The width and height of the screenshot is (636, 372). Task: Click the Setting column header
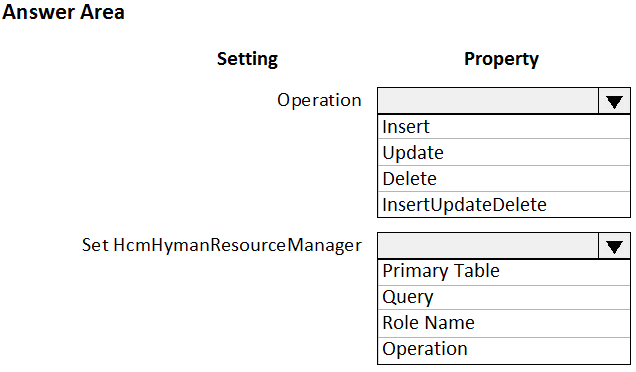click(x=247, y=59)
